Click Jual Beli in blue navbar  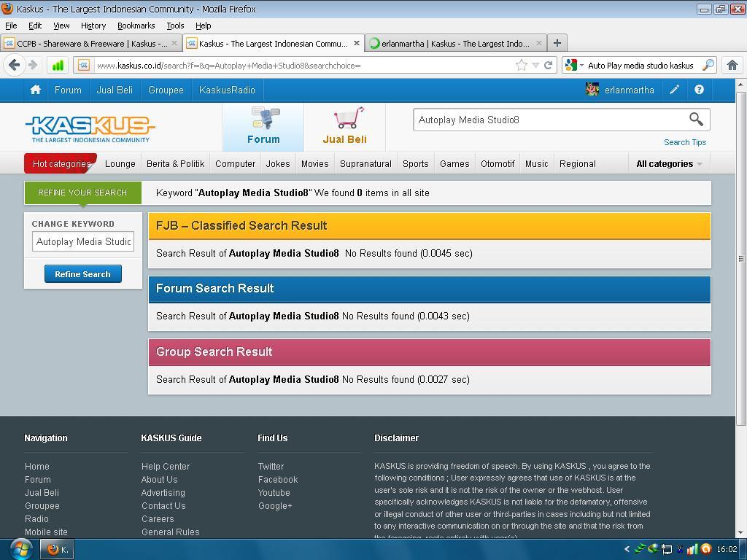115,90
